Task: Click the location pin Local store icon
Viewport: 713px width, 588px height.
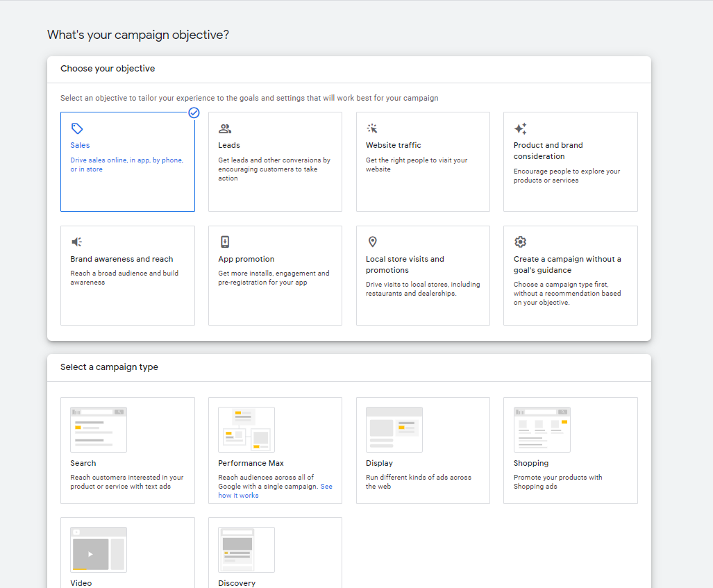Action: (372, 242)
